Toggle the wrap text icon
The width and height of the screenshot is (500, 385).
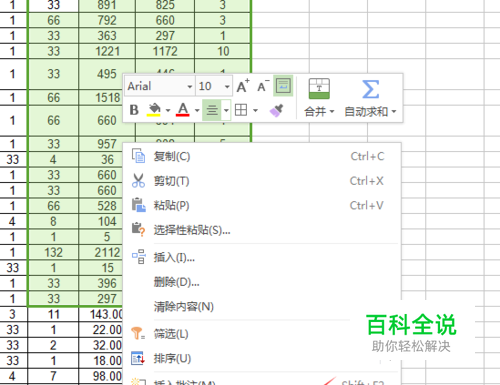(283, 86)
